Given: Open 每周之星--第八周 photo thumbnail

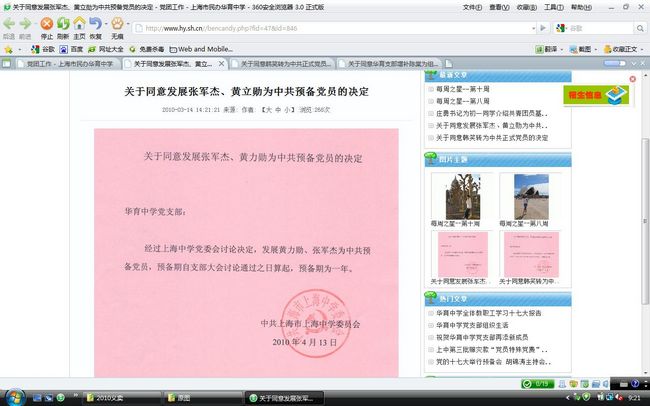Looking at the screenshot, I should pos(531,197).
